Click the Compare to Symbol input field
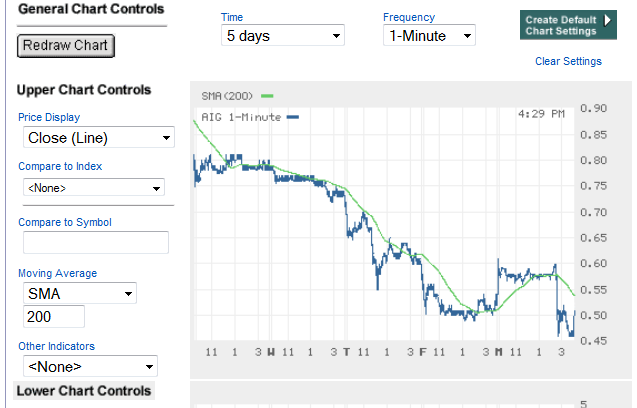Screen dimensions: 637x408 click(x=95, y=242)
